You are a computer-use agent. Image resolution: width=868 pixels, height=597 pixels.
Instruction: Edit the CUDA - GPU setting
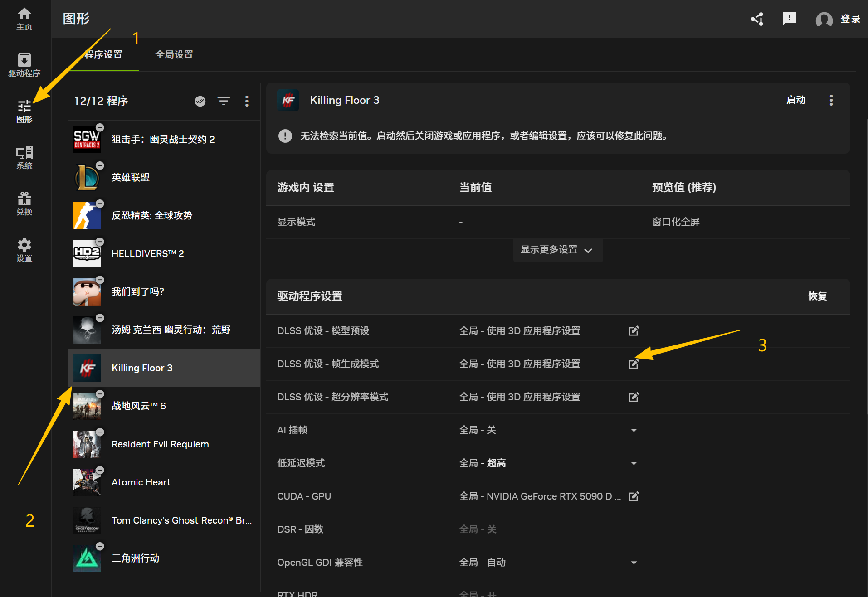[x=634, y=496]
